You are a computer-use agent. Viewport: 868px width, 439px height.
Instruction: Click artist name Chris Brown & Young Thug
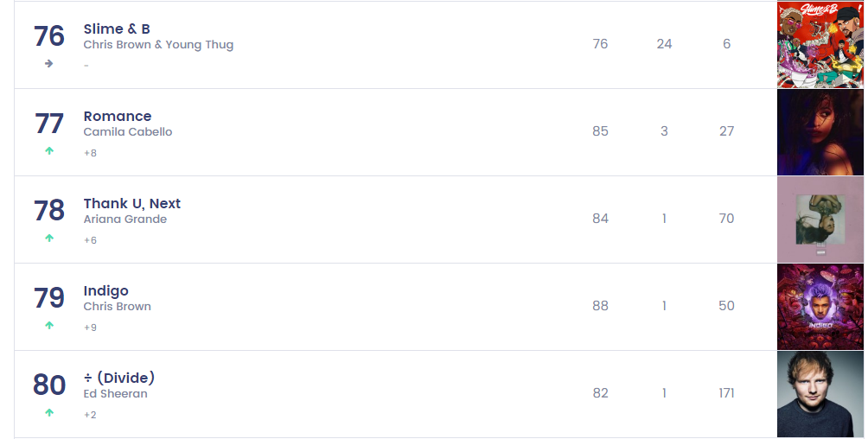pyautogui.click(x=158, y=45)
